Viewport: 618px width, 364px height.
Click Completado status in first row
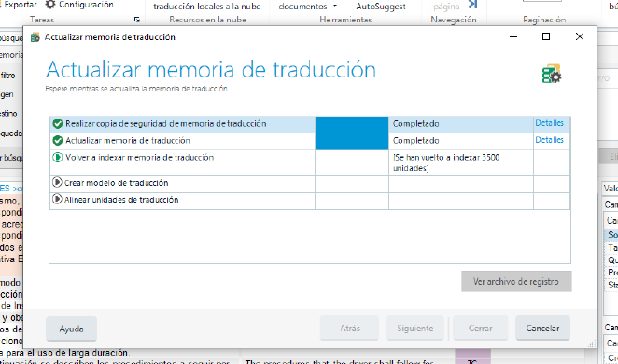(415, 124)
